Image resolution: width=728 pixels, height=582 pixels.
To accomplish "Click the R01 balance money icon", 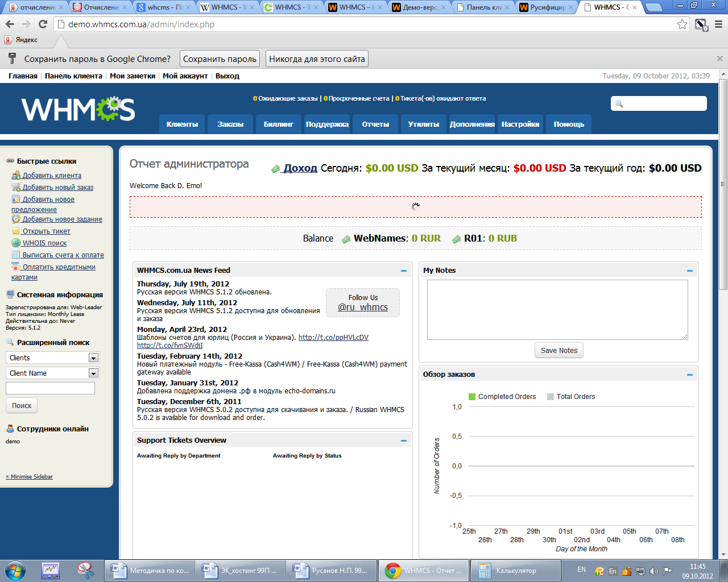I will (456, 239).
